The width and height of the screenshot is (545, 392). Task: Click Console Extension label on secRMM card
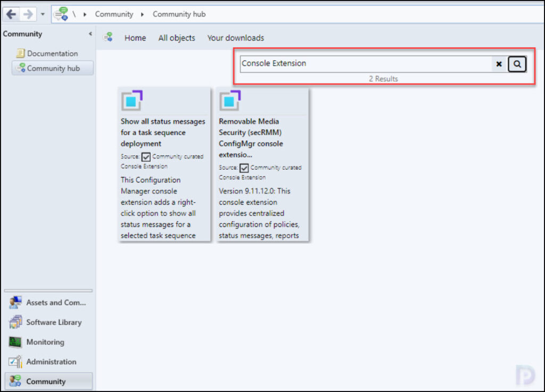pyautogui.click(x=242, y=178)
